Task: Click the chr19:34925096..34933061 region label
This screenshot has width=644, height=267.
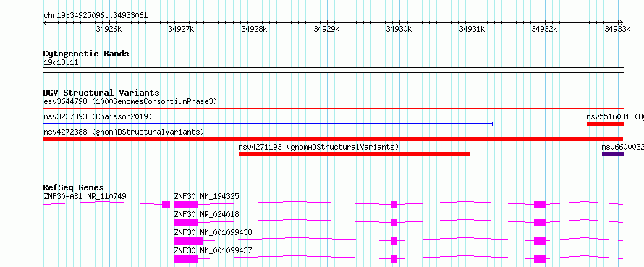Action: tap(96, 16)
